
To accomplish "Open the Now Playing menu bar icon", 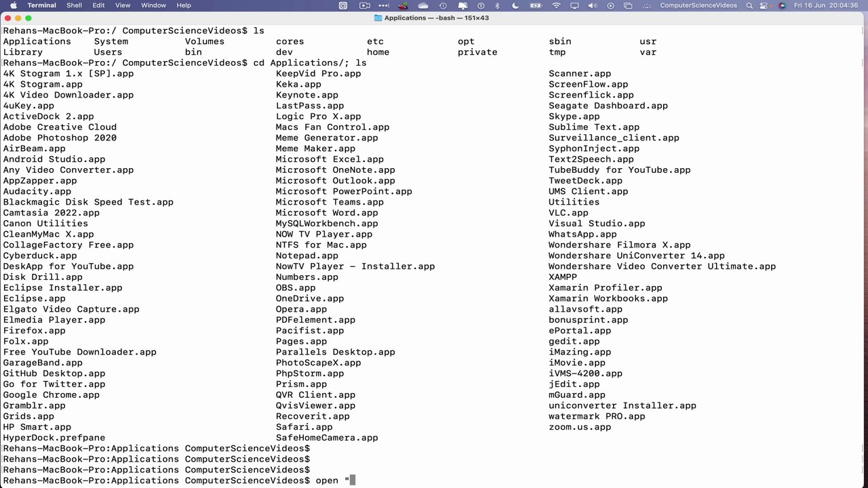I will 610,5.
